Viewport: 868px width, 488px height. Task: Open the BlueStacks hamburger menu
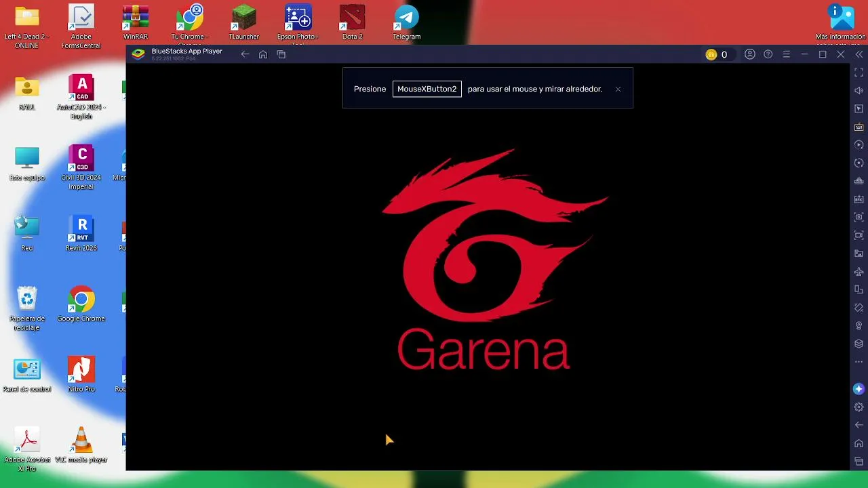click(x=787, y=54)
